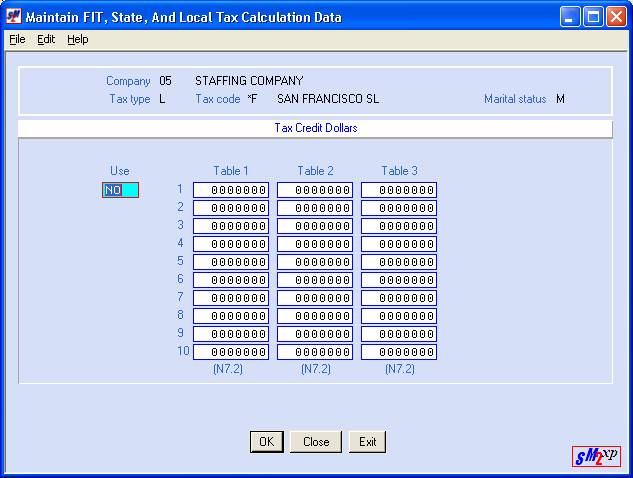
Task: Open the Edit menu
Action: click(x=46, y=40)
